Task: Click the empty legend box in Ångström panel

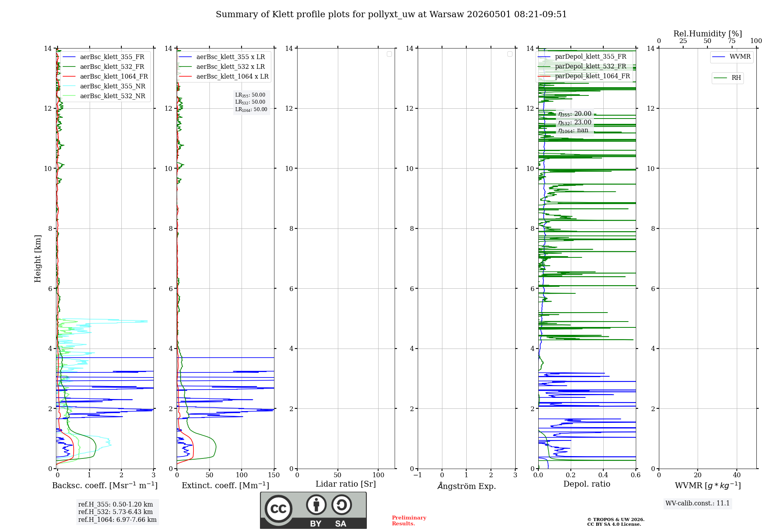Action: 510,54
